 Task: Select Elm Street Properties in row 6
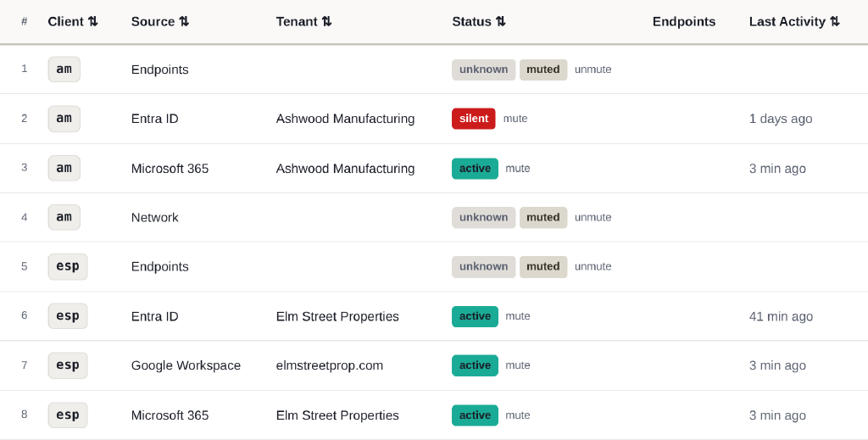pos(337,316)
